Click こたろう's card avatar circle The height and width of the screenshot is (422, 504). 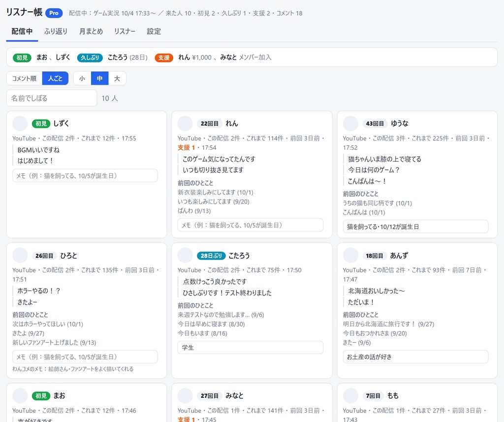pos(185,256)
